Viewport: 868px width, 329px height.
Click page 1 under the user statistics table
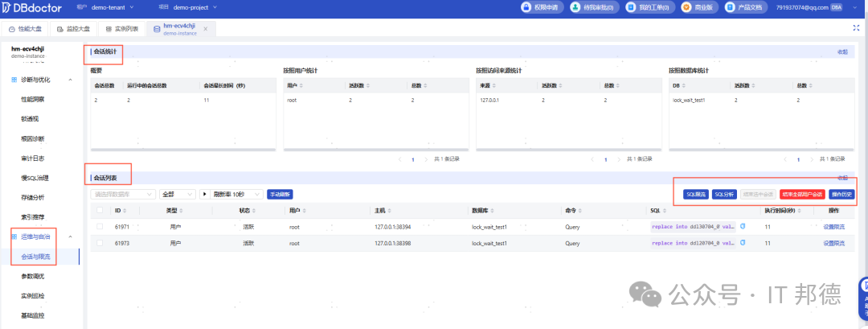tap(412, 159)
